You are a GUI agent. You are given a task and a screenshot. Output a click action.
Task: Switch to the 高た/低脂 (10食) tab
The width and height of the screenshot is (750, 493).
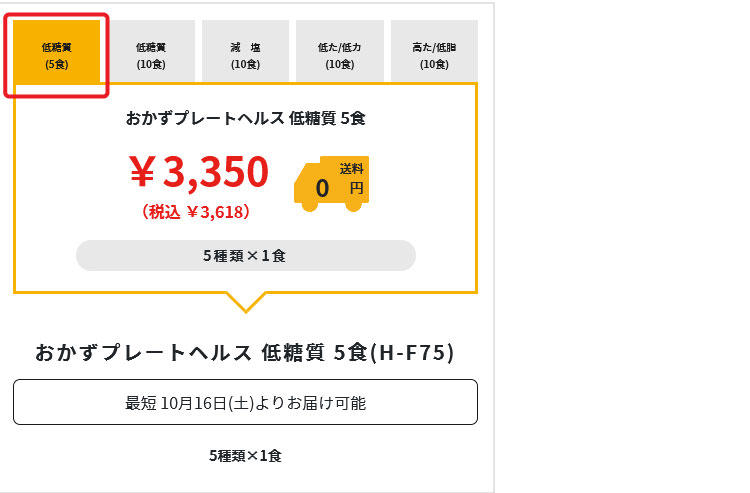tap(434, 52)
